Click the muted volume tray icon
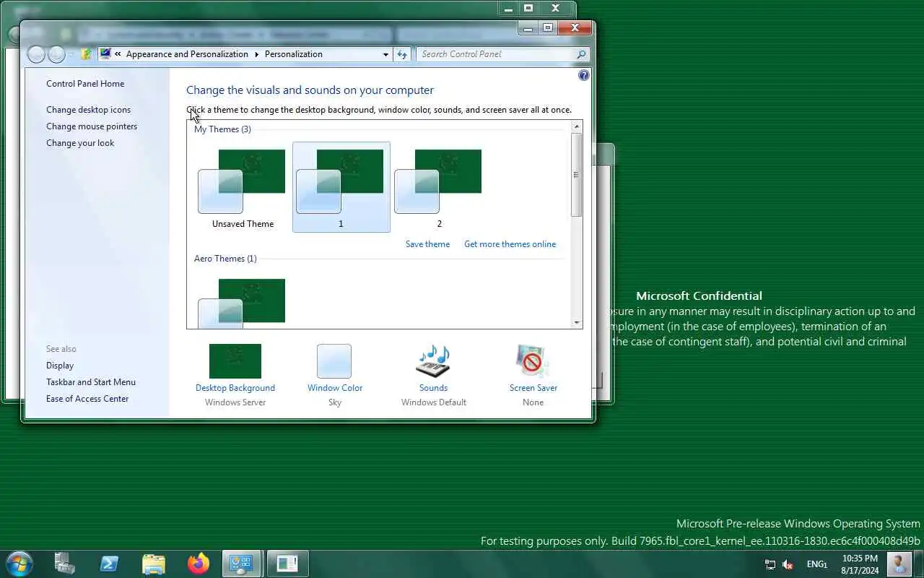 tap(788, 564)
